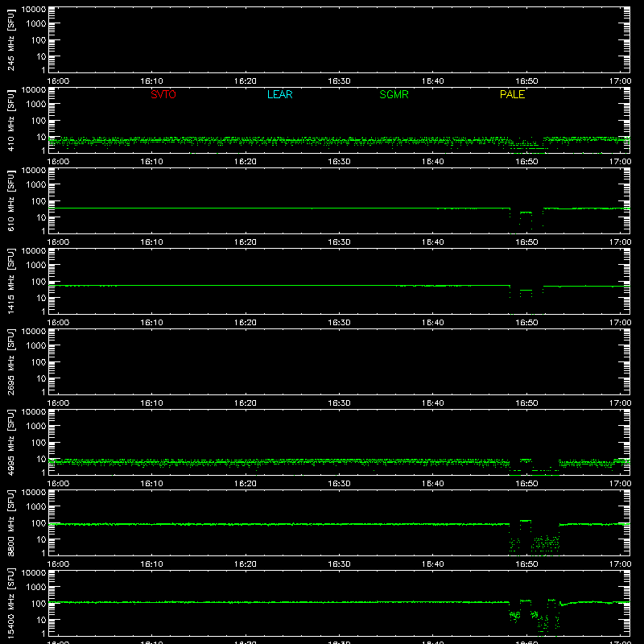Click 16:30 time label under 245 MHz panel

(x=339, y=81)
